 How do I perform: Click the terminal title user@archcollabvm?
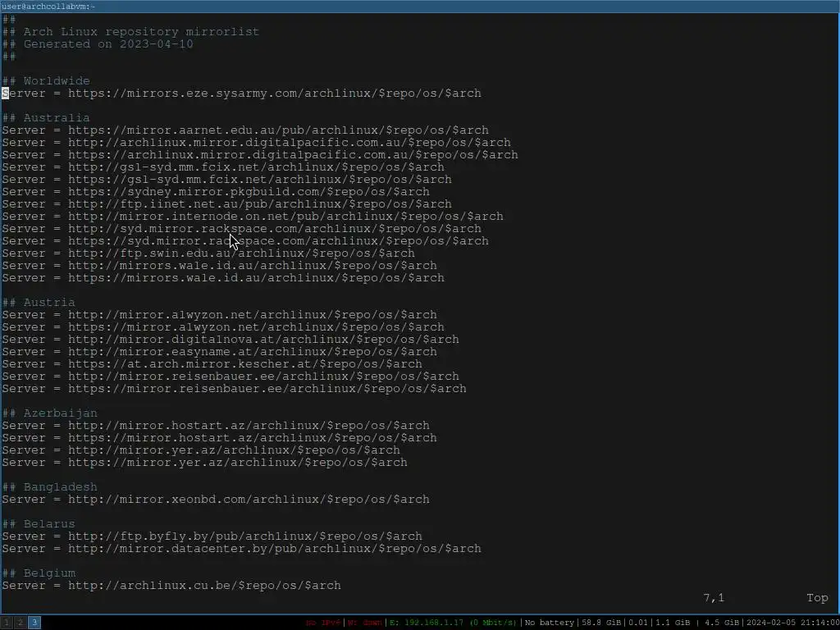[x=48, y=7]
